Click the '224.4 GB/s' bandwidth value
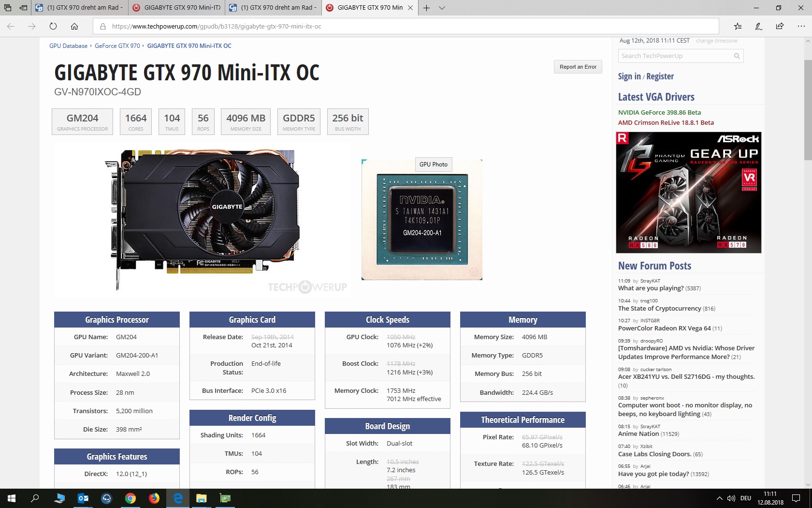 [537, 393]
